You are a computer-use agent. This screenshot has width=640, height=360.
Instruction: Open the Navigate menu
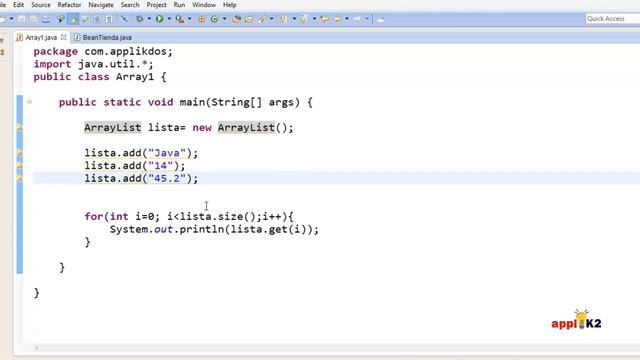tap(101, 5)
